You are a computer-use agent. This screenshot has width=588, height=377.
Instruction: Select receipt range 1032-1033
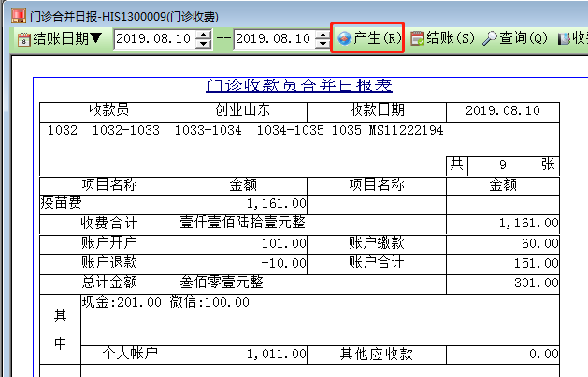(126, 130)
